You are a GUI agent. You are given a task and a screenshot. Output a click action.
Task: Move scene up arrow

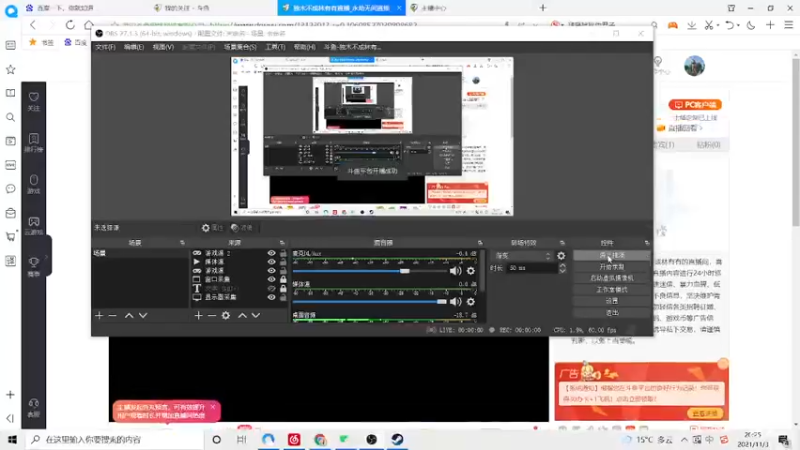(129, 315)
